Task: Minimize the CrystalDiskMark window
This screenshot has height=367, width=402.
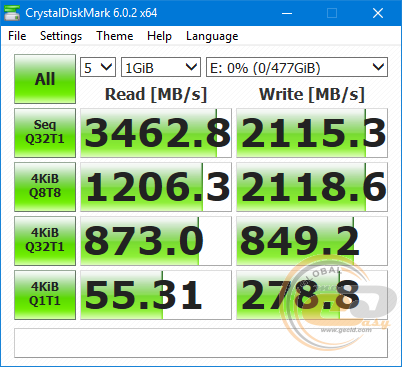Action: pyautogui.click(x=287, y=13)
